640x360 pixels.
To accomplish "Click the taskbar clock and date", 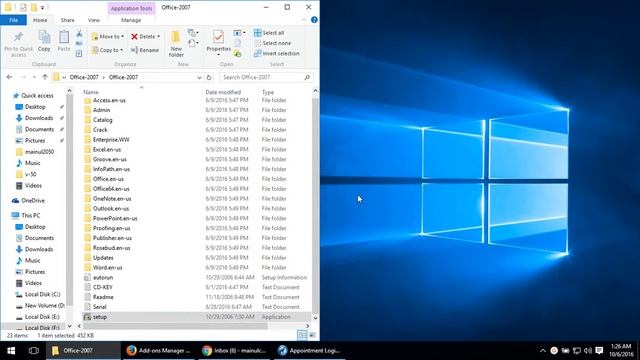I will 622,351.
